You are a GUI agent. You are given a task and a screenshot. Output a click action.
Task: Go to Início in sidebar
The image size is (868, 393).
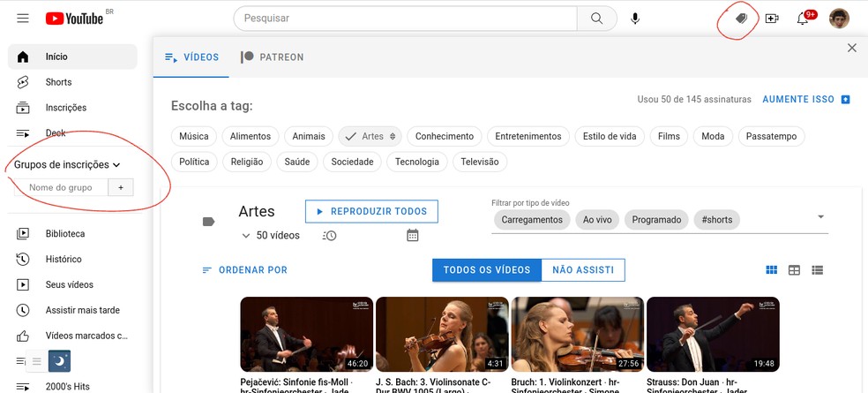[72, 57]
